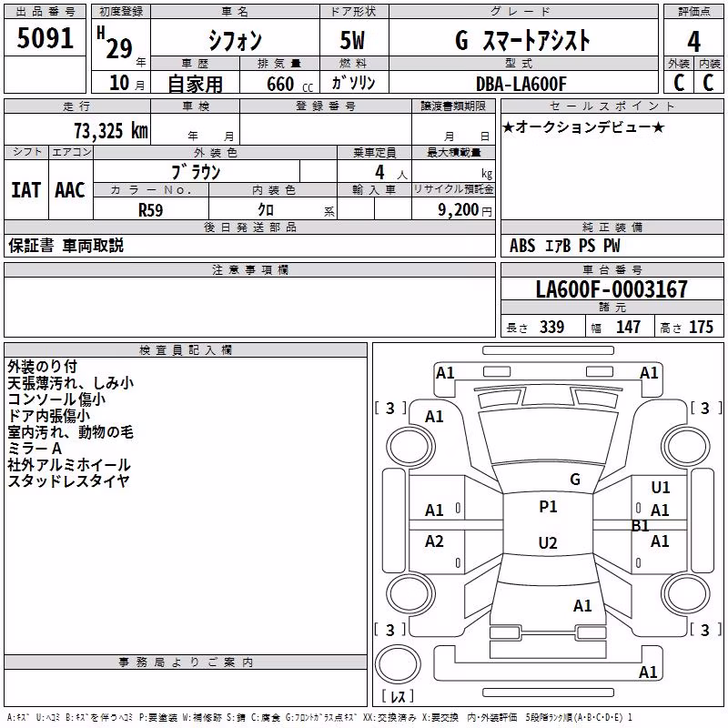Image resolution: width=728 pixels, height=728 pixels.
Task: Click A2 scratch mark on diagram
Action: click(434, 541)
